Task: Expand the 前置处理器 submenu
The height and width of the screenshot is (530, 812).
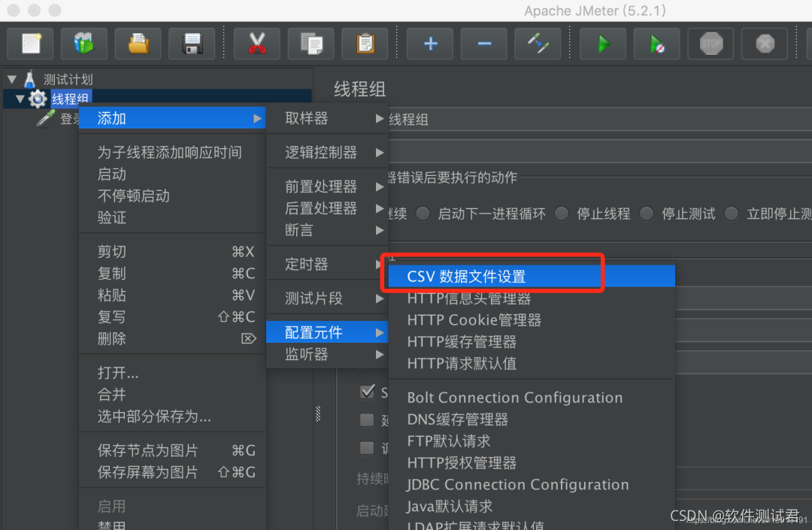Action: (327, 186)
